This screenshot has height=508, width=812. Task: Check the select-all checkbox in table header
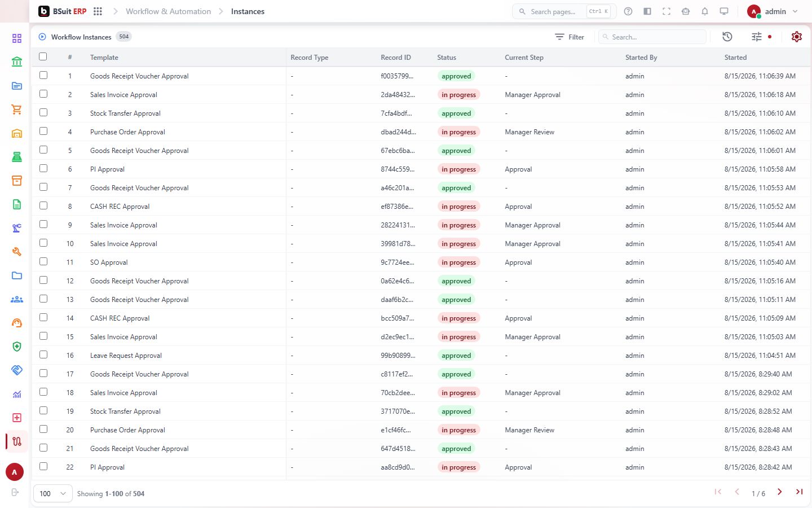tap(43, 56)
